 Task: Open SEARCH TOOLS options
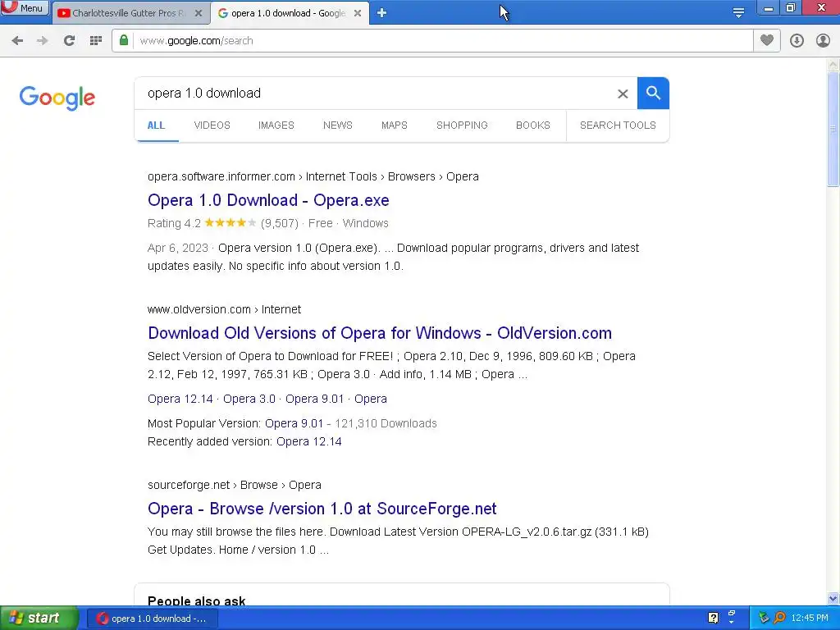618,126
